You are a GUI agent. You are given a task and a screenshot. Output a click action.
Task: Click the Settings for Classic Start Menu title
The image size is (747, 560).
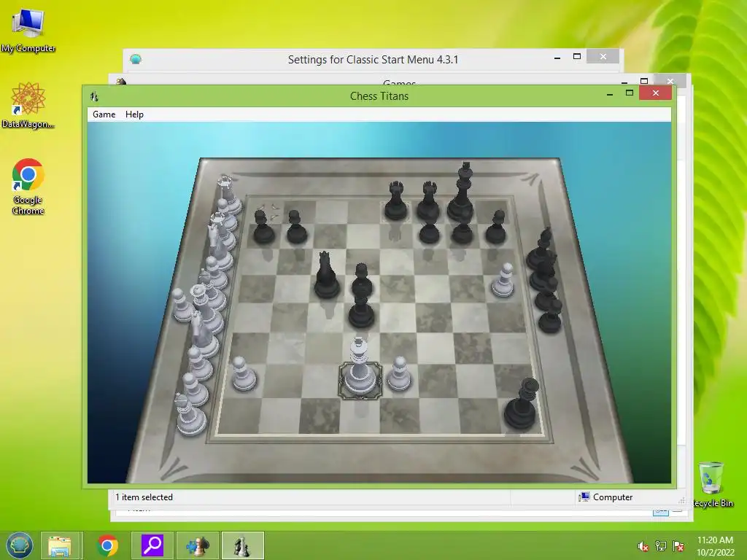(x=373, y=60)
